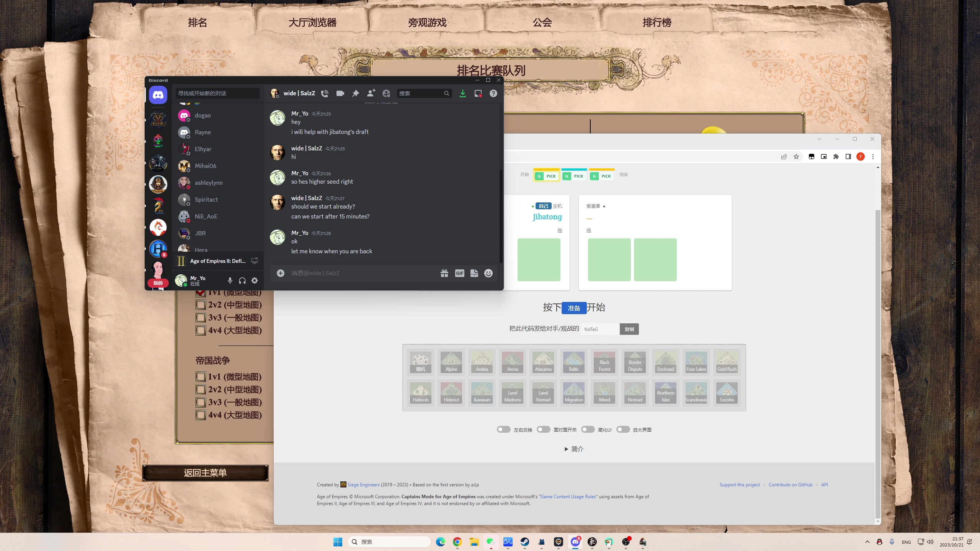Enable the 简化UI toggle
The width and height of the screenshot is (980, 551).
pyautogui.click(x=588, y=429)
